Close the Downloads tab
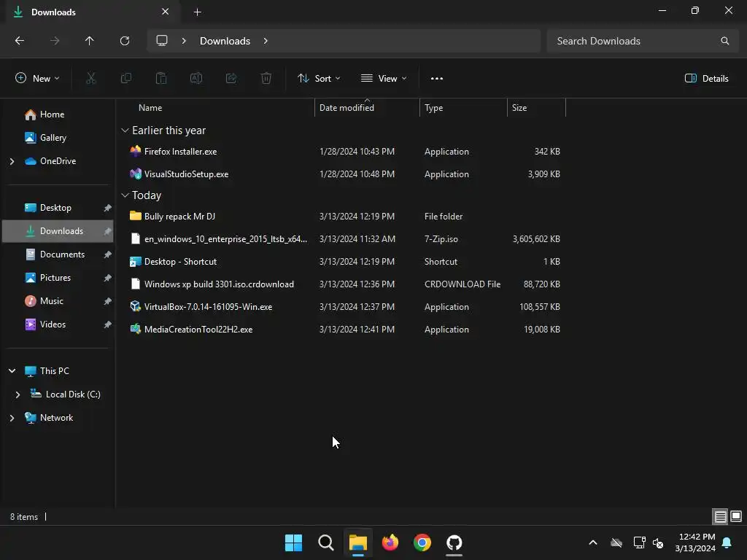Viewport: 747px width, 560px height. pyautogui.click(x=166, y=12)
